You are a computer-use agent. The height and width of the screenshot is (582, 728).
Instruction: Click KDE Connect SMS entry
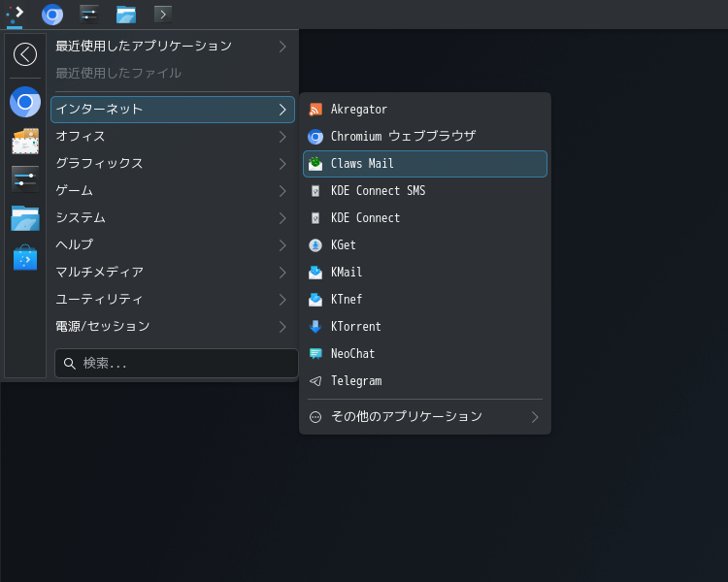click(378, 191)
